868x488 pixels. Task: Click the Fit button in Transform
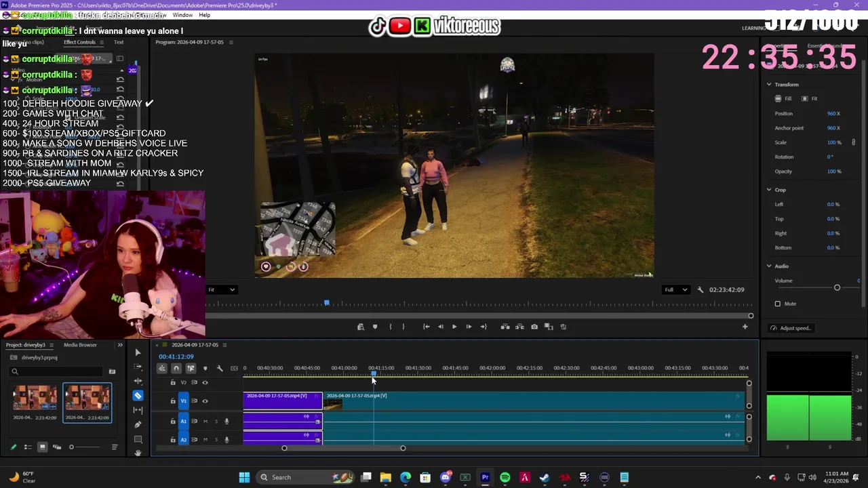pyautogui.click(x=810, y=99)
